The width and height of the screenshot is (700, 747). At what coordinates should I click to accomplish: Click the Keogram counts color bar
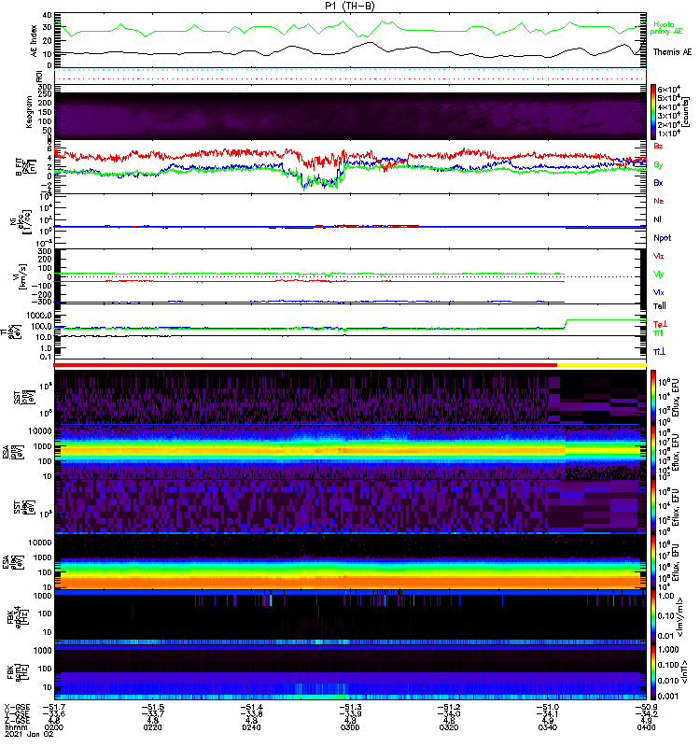click(x=653, y=112)
